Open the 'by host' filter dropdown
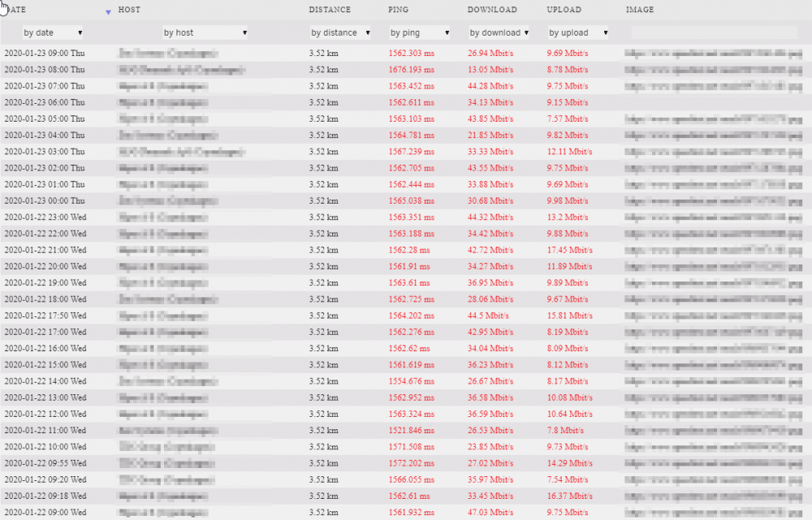 coord(205,32)
